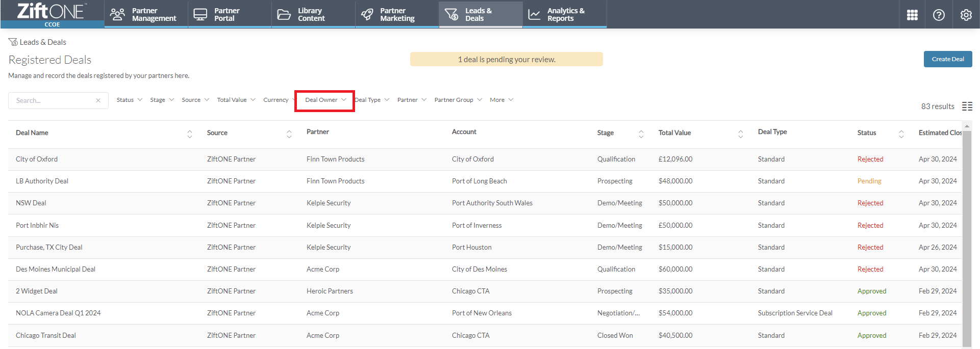Click the Partner Portal monitor icon
Screen dimensions: 980x349
click(x=200, y=14)
